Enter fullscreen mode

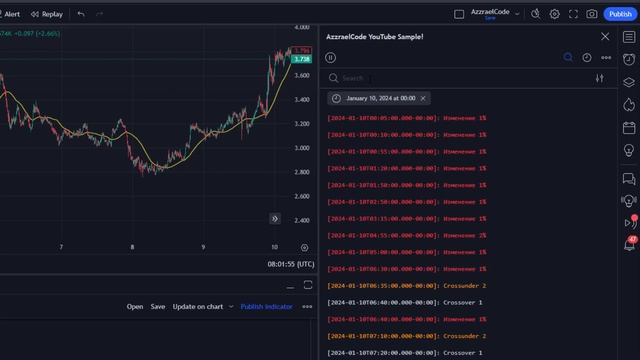coord(573,14)
